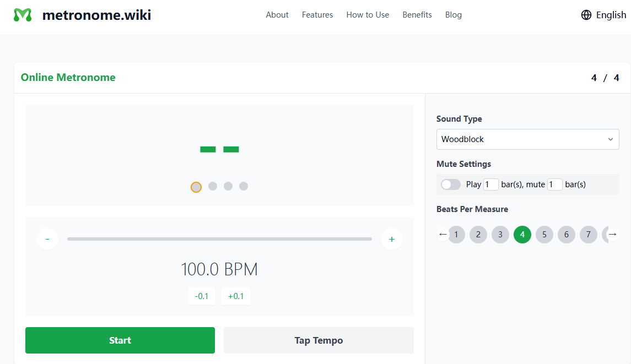Click the metronome.wiki green logo icon
631x364 pixels.
click(x=23, y=15)
